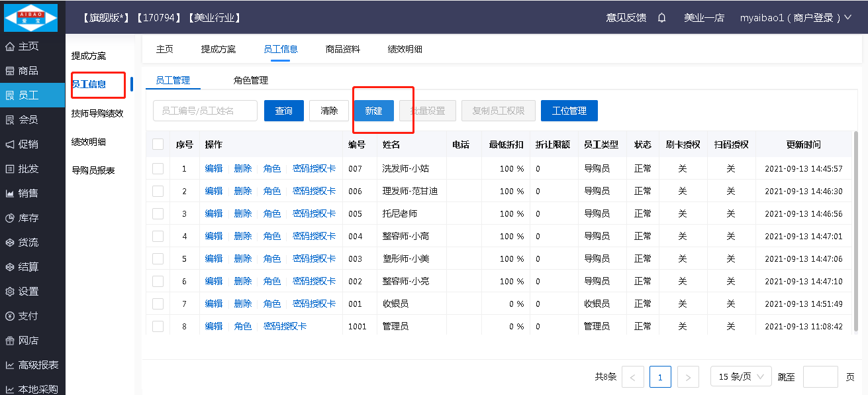Screen dimensions: 868x395
Task: Click 角色 for employee 005
Action: point(272,214)
